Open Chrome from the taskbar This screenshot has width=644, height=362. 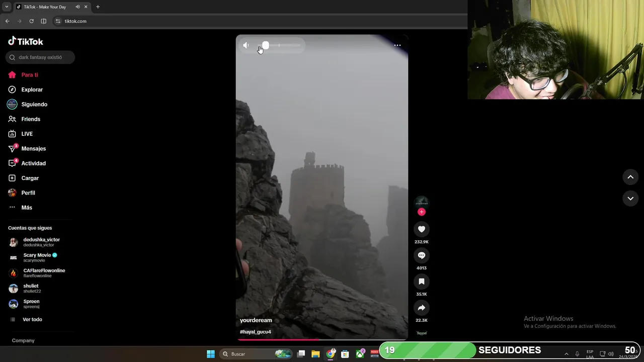tap(331, 354)
